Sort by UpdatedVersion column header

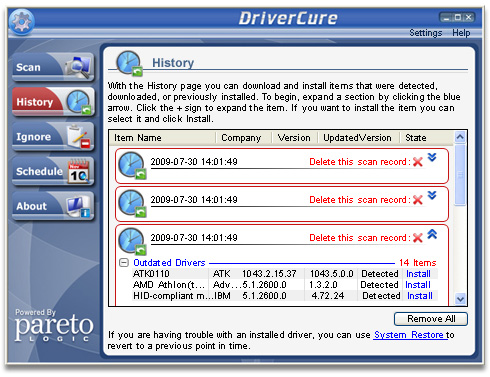point(359,138)
